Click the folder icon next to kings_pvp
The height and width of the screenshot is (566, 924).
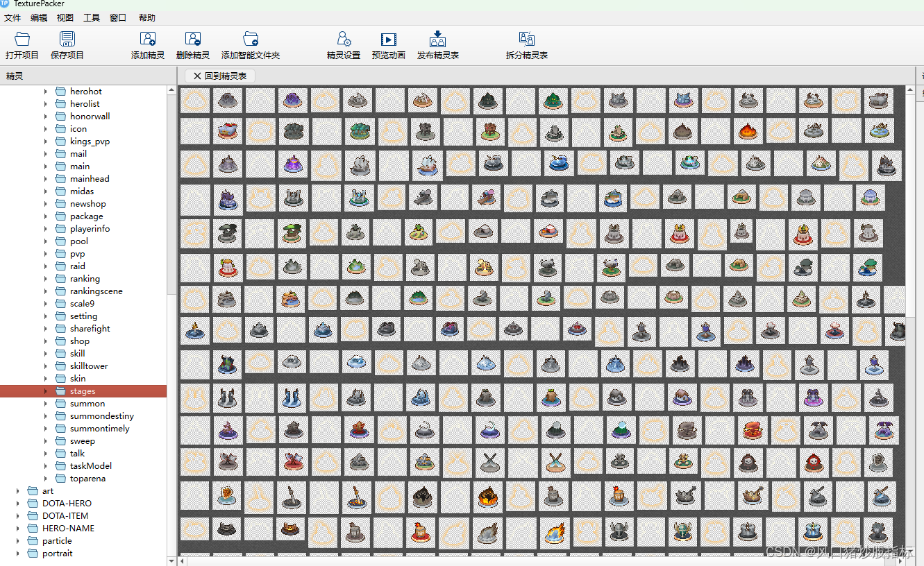click(x=60, y=141)
